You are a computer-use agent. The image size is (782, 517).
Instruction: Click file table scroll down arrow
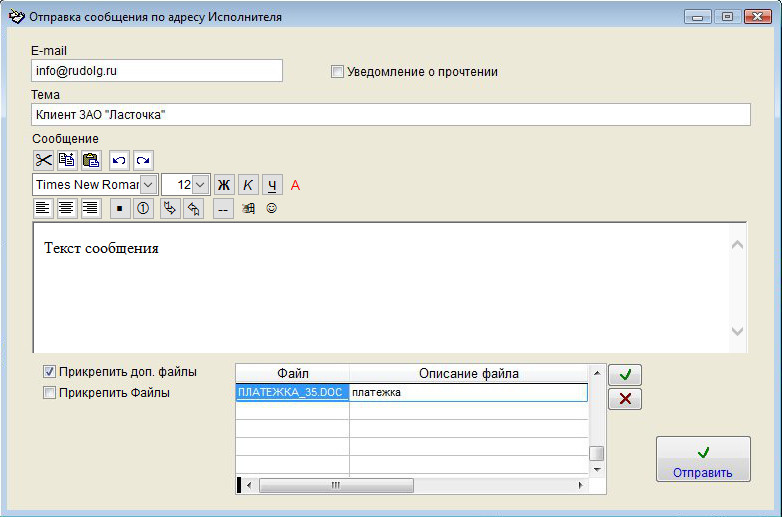coord(597,470)
